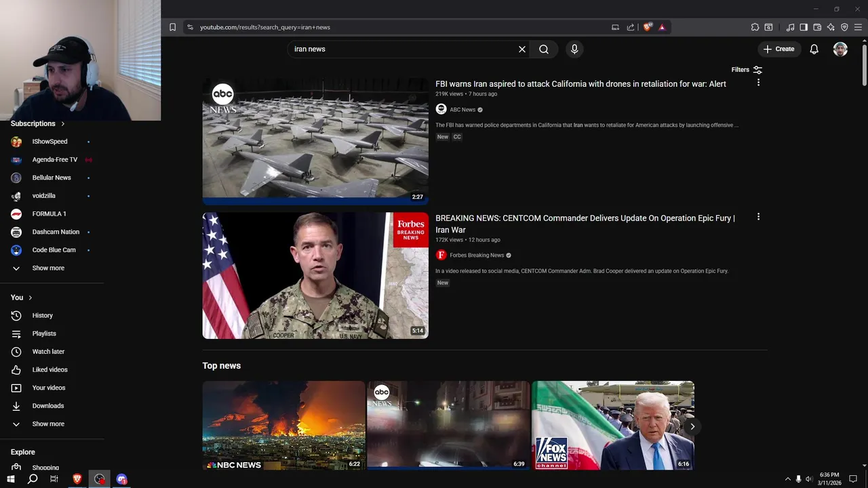Open the Fox News top news thumbnail

613,425
